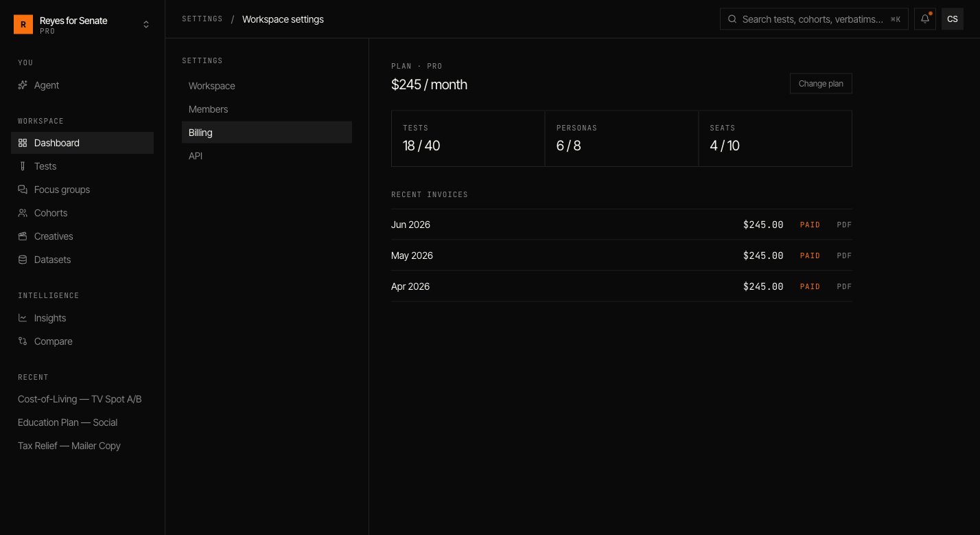Click the Focus groups chat icon
This screenshot has width=980, height=535.
click(x=23, y=190)
